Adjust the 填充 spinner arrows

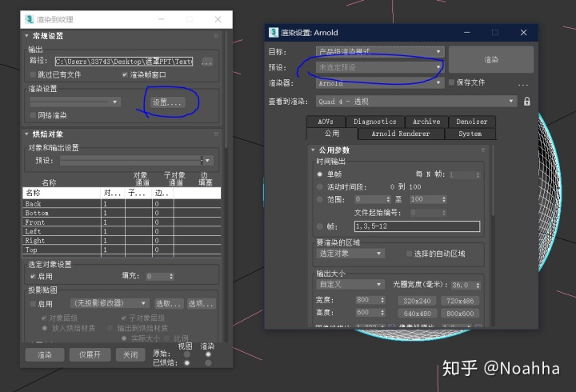[171, 276]
